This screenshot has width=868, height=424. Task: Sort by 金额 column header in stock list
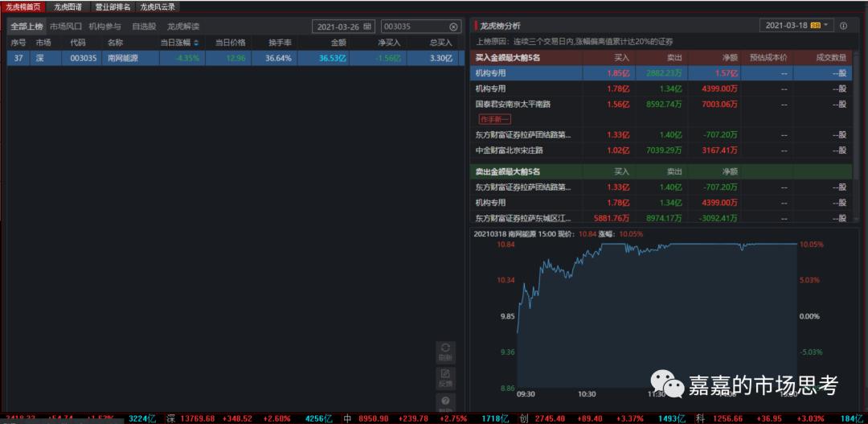pyautogui.click(x=338, y=43)
